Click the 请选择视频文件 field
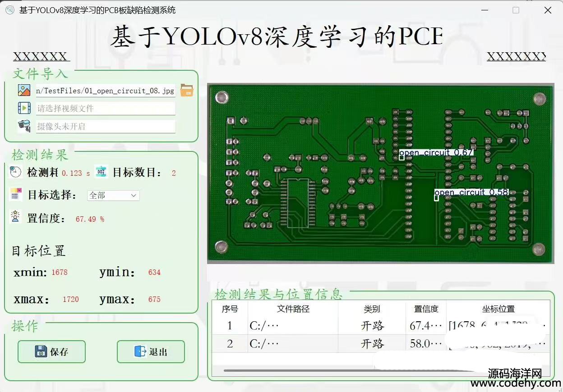563x392 pixels. coord(106,109)
